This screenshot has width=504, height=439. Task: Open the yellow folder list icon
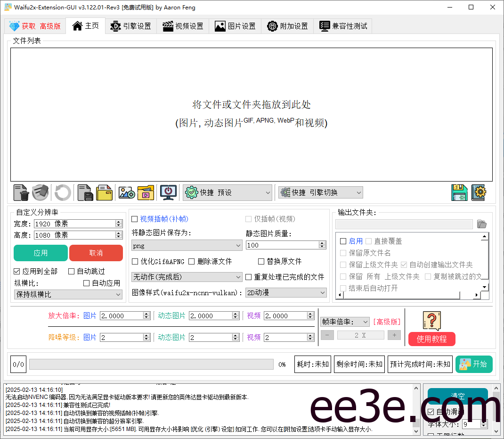[x=104, y=192]
